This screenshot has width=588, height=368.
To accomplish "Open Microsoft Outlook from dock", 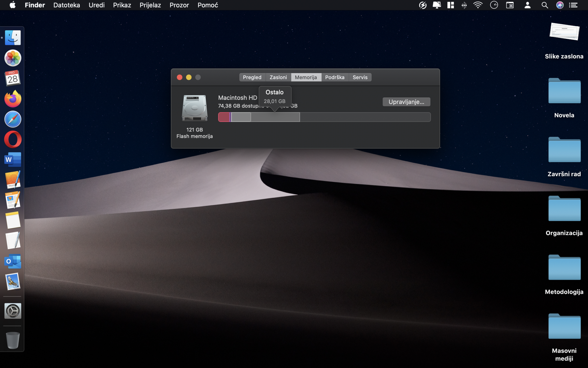I will click(x=13, y=261).
